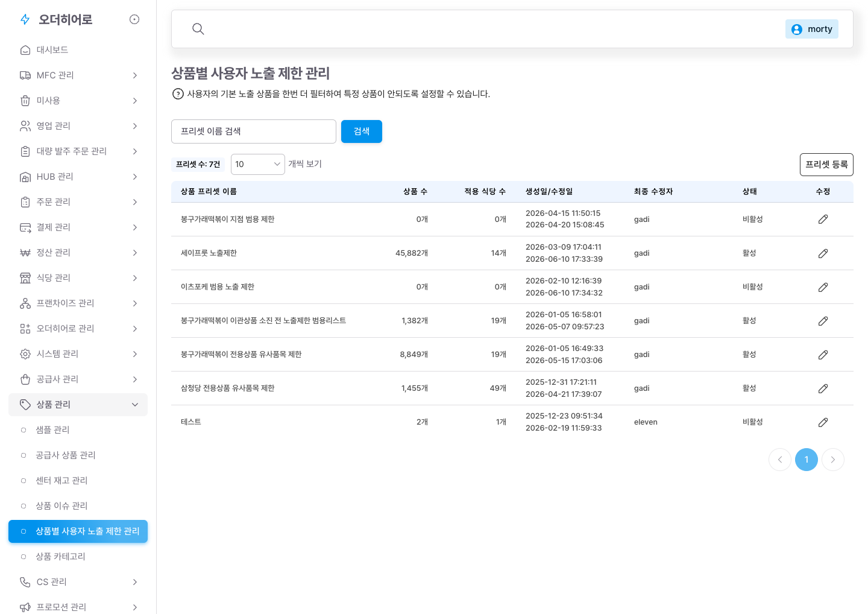This screenshot has width=868, height=614.
Task: Click the HUB 관리 warehouse icon
Action: coord(25,177)
